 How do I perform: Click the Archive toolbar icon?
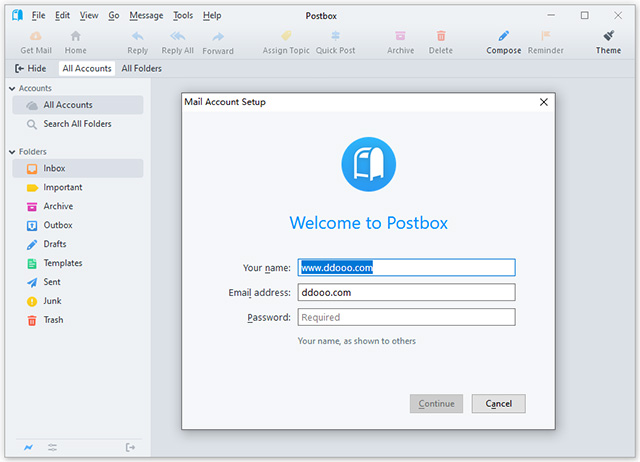(x=400, y=37)
